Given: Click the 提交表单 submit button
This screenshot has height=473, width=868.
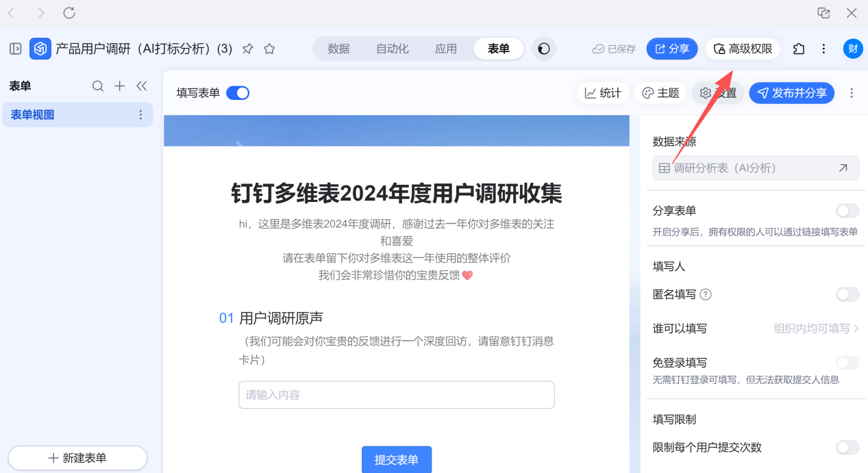Looking at the screenshot, I should 397,460.
